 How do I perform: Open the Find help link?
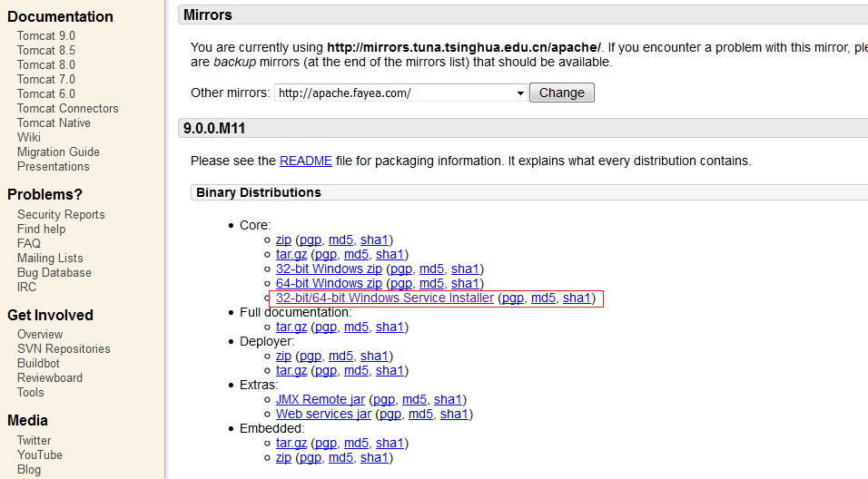point(41,229)
